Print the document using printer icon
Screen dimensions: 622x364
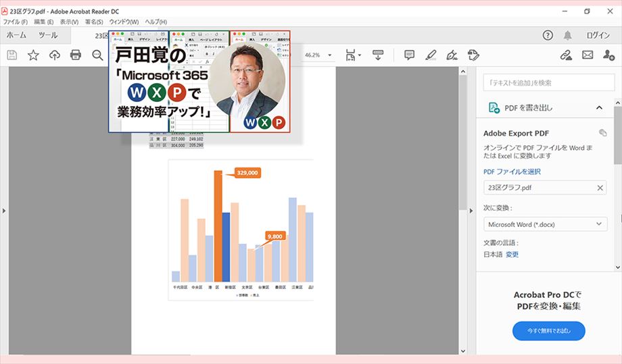pos(75,55)
